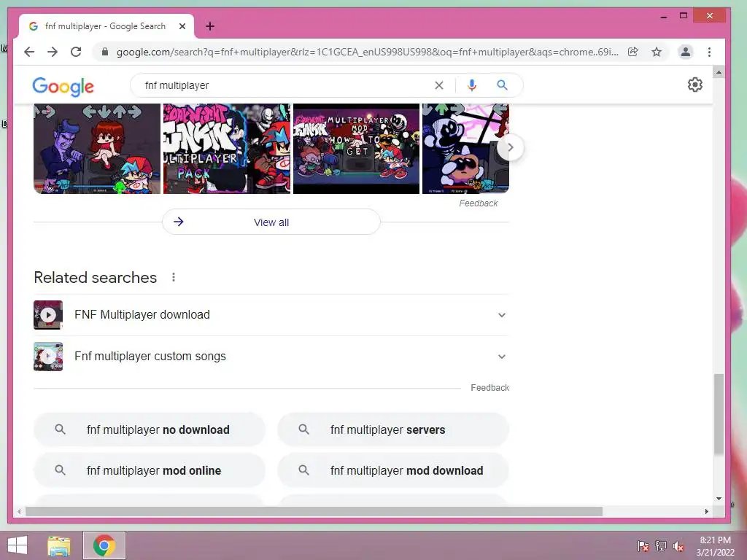747x560 pixels.
Task: Click video thumbnail beside FNF Multiplayer download
Action: pos(48,315)
